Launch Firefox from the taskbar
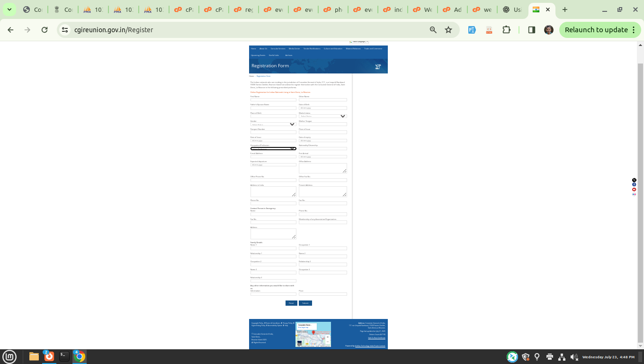Viewport: 644px width, 364px height. pos(49,356)
